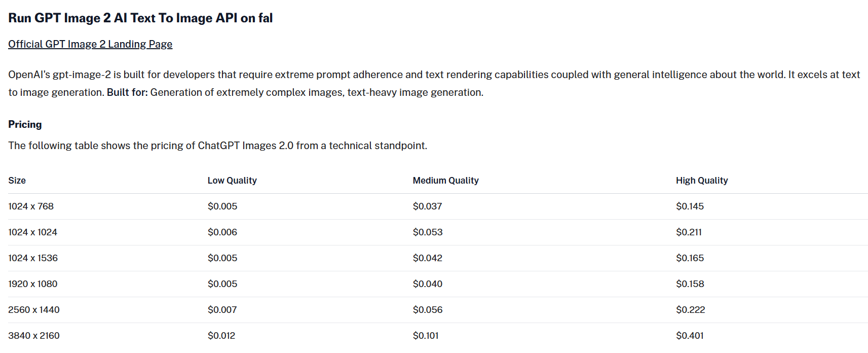Click the Size column header

pos(17,181)
